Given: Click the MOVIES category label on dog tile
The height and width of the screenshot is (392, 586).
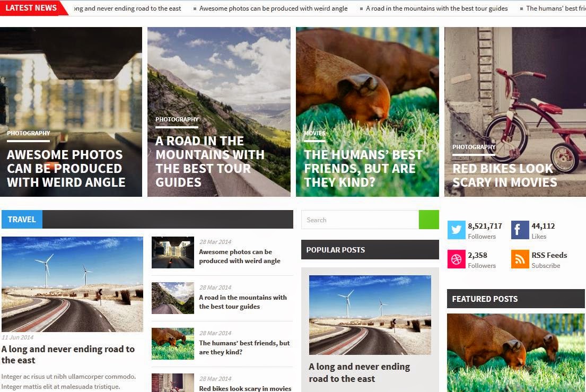Looking at the screenshot, I should 314,133.
